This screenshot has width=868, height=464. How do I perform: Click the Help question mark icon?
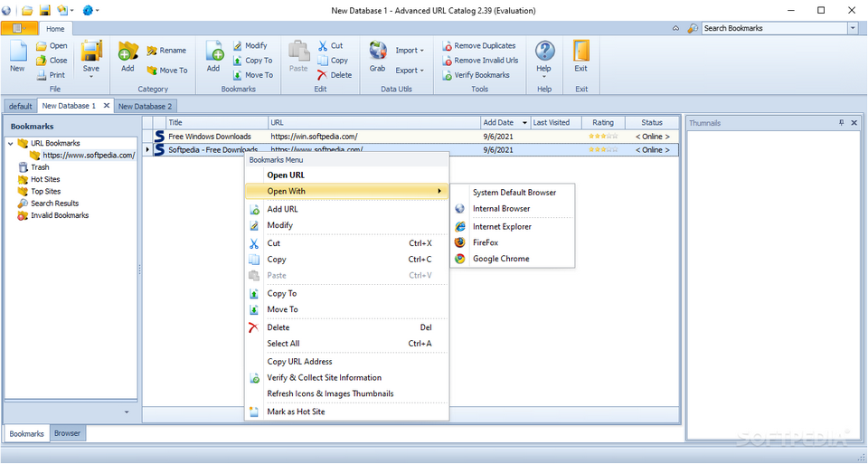[544, 51]
